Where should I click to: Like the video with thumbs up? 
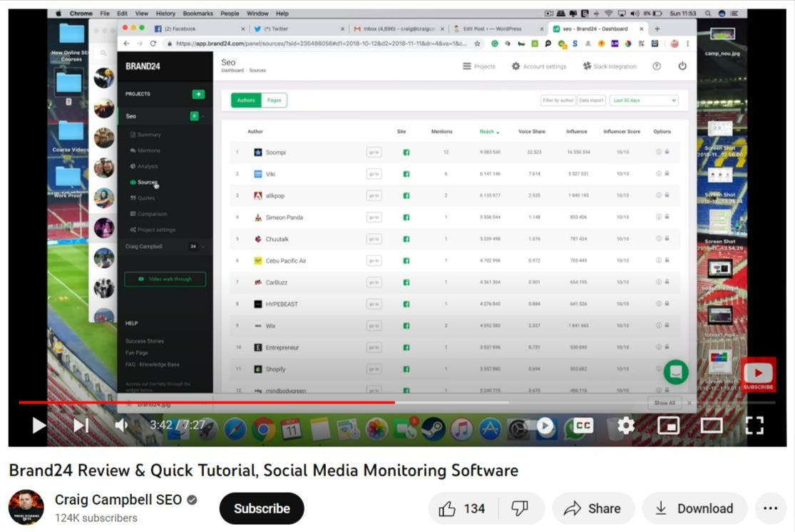463,508
